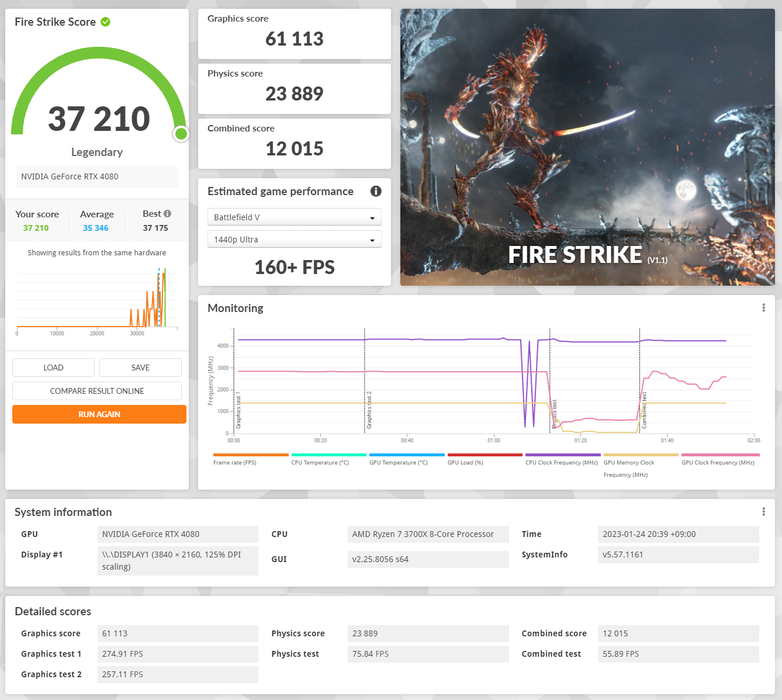Image resolution: width=782 pixels, height=700 pixels.
Task: Click the Detailed scores heading
Action: click(53, 611)
